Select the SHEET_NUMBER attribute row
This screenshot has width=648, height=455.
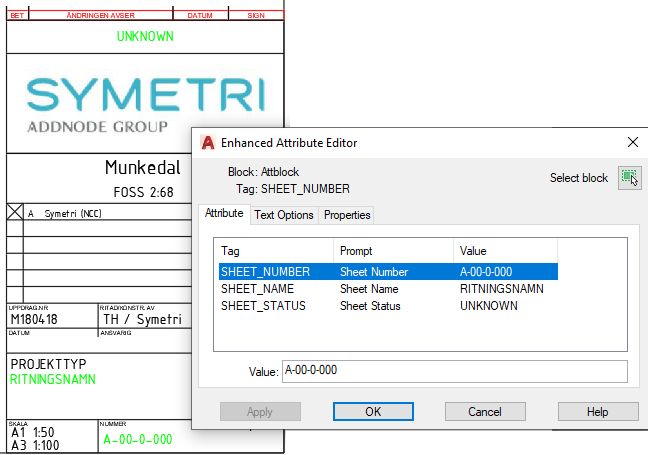(x=388, y=272)
